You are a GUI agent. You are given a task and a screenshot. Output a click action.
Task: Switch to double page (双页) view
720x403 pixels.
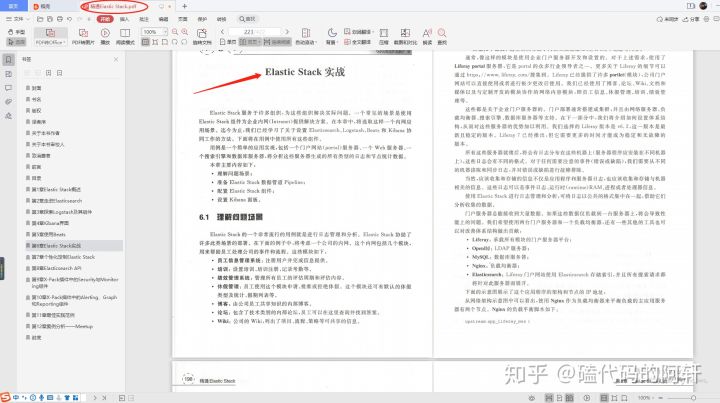[250, 42]
